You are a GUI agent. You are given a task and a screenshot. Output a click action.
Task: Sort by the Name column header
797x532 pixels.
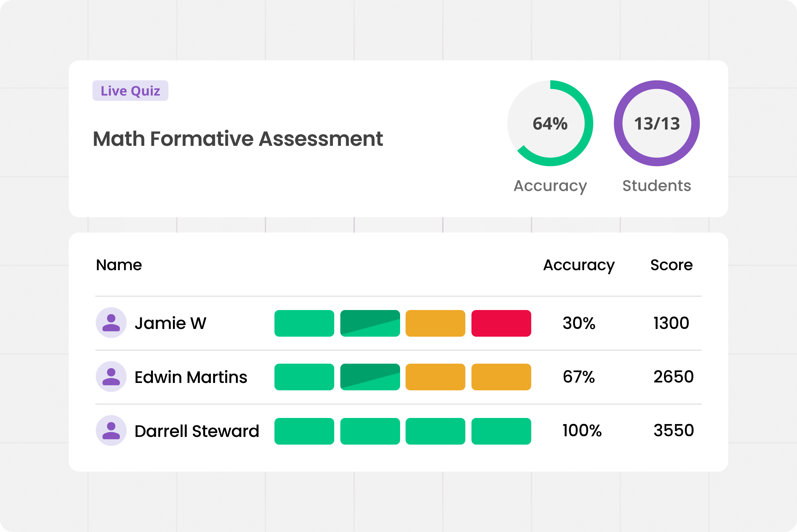pos(119,265)
